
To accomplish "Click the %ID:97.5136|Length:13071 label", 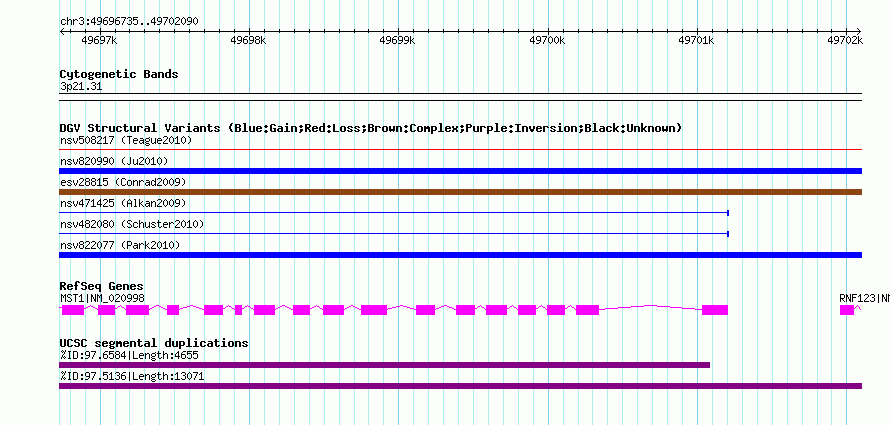I will pyautogui.click(x=132, y=376).
